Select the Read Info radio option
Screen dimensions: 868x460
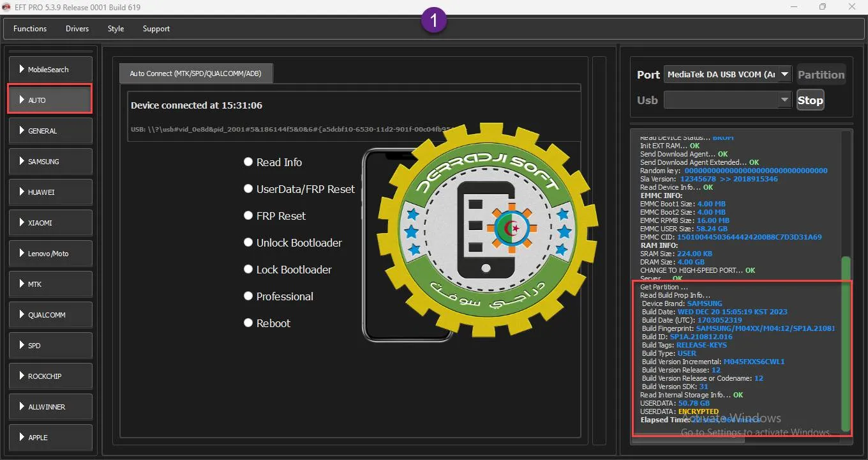click(x=248, y=162)
